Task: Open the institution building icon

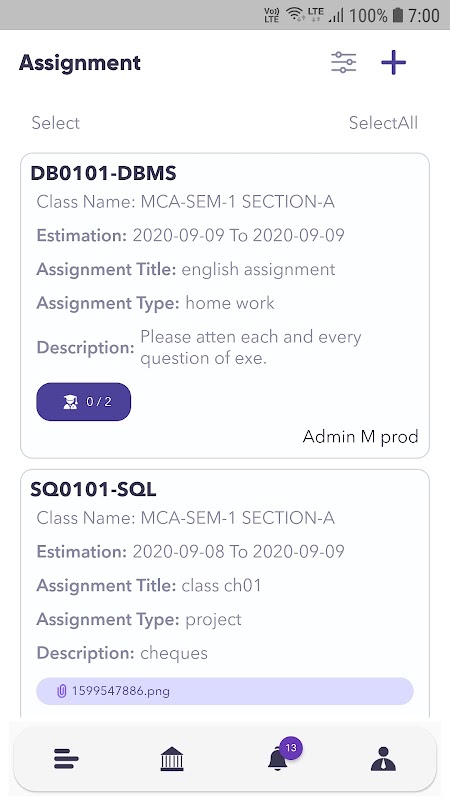Action: (x=171, y=759)
